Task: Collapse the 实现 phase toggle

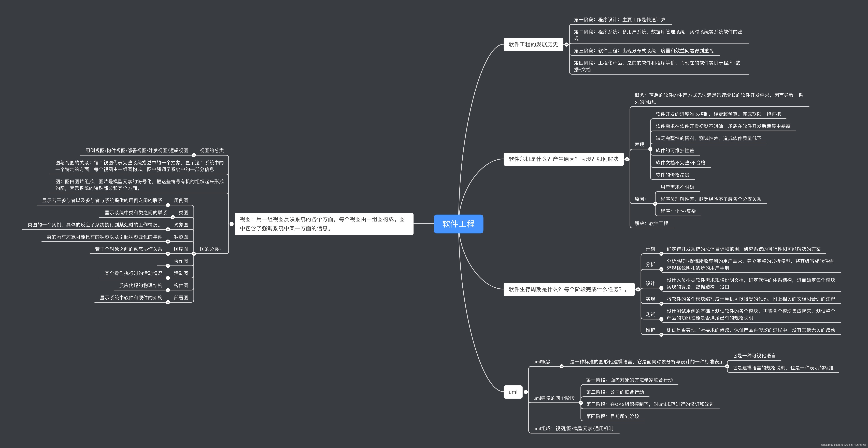Action: coord(661,304)
